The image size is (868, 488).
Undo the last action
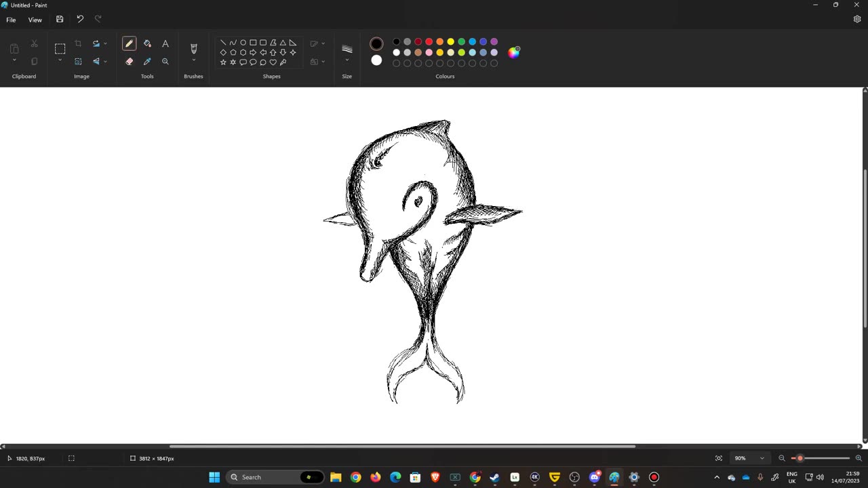click(x=80, y=20)
